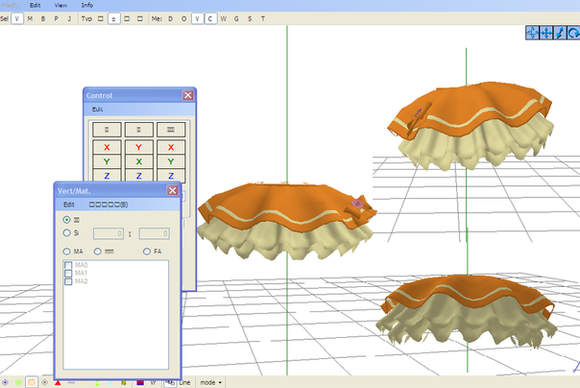Click the green icon in bottom toolbar
Image resolution: width=580 pixels, height=388 pixels.
18,382
